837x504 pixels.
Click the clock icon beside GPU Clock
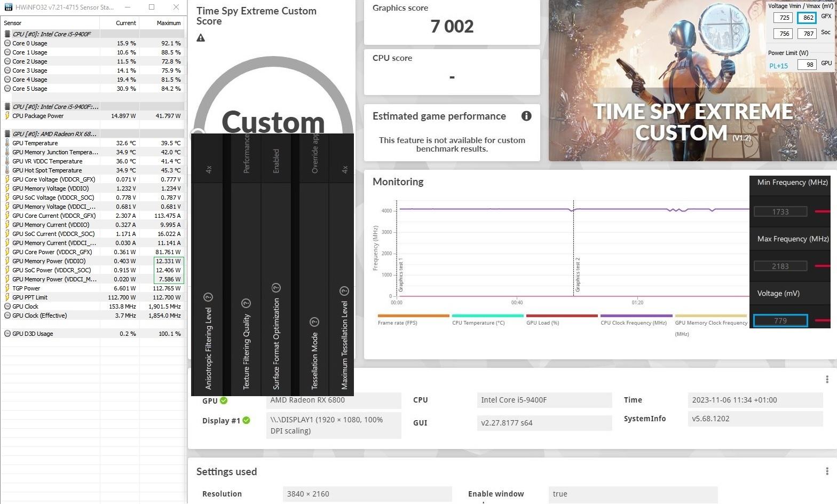(x=7, y=306)
